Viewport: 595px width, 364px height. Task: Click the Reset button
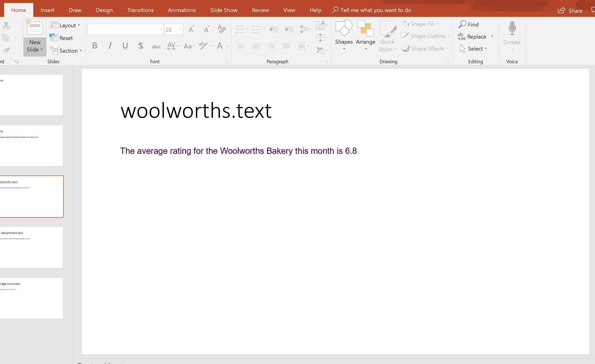click(x=62, y=38)
